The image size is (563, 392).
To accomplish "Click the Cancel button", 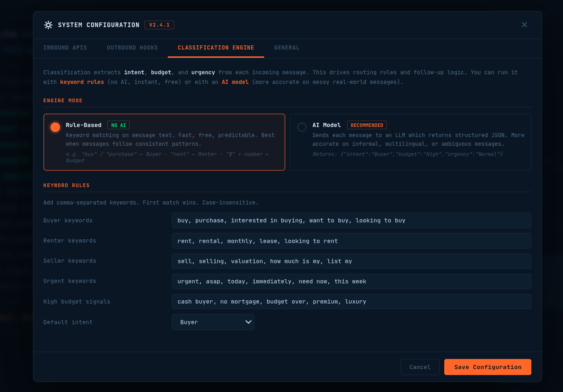I will 420,367.
